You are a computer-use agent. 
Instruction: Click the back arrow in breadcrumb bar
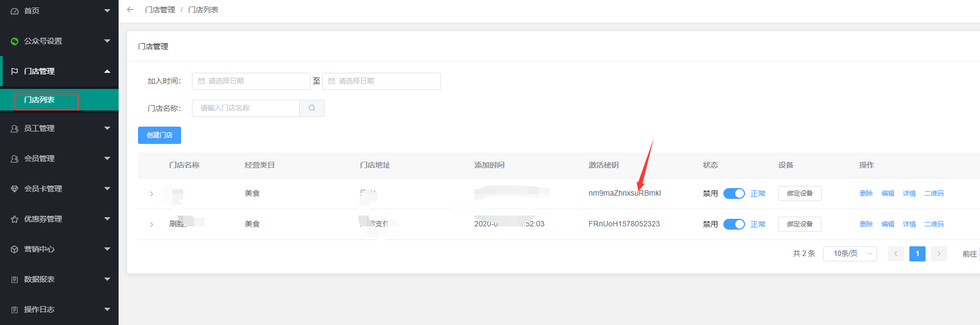click(130, 10)
